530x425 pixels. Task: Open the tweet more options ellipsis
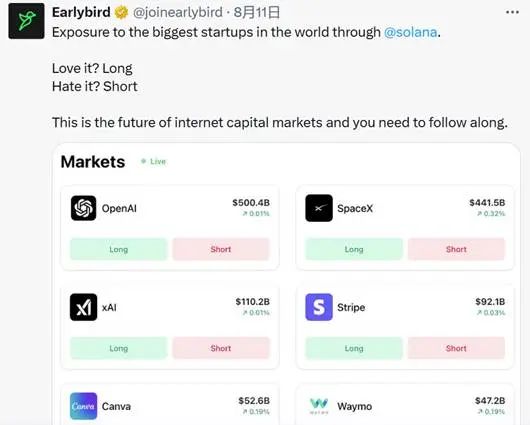pyautogui.click(x=512, y=12)
